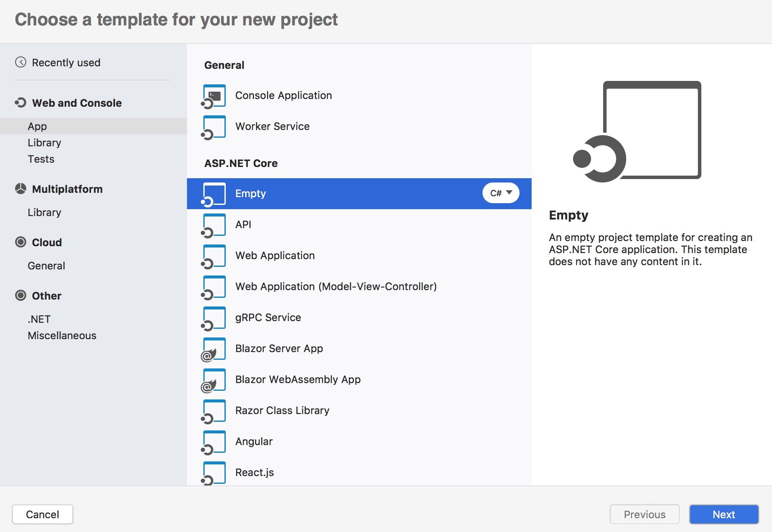This screenshot has height=532, width=772.
Task: Click the Cloud category icon
Action: pyautogui.click(x=21, y=242)
